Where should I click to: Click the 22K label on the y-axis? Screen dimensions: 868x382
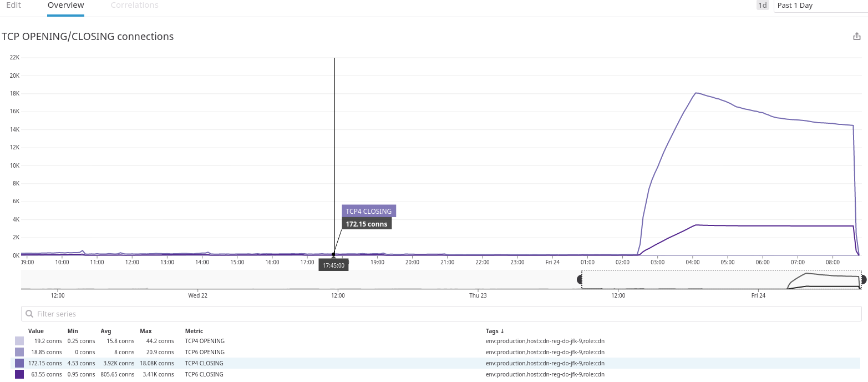[14, 57]
